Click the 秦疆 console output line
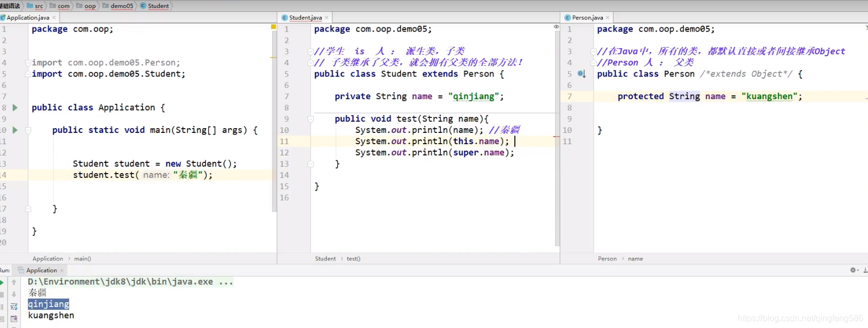This screenshot has height=328, width=868. pos(38,293)
